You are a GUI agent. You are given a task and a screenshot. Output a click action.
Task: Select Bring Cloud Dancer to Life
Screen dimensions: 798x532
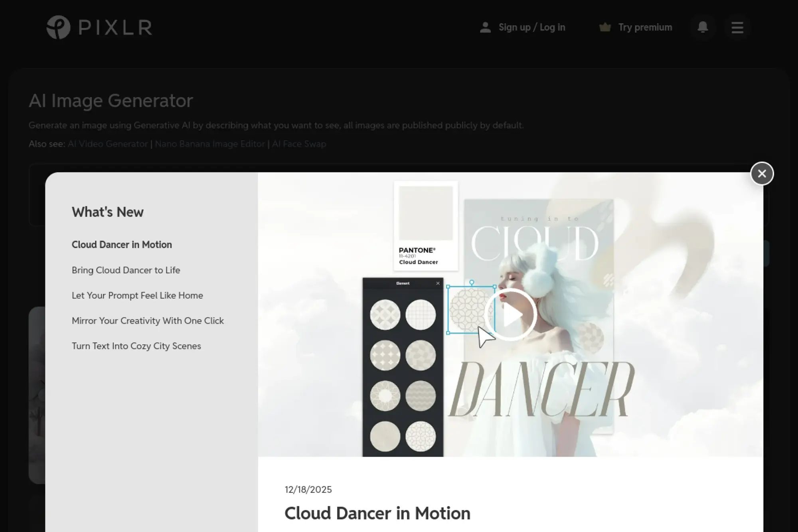tap(126, 270)
